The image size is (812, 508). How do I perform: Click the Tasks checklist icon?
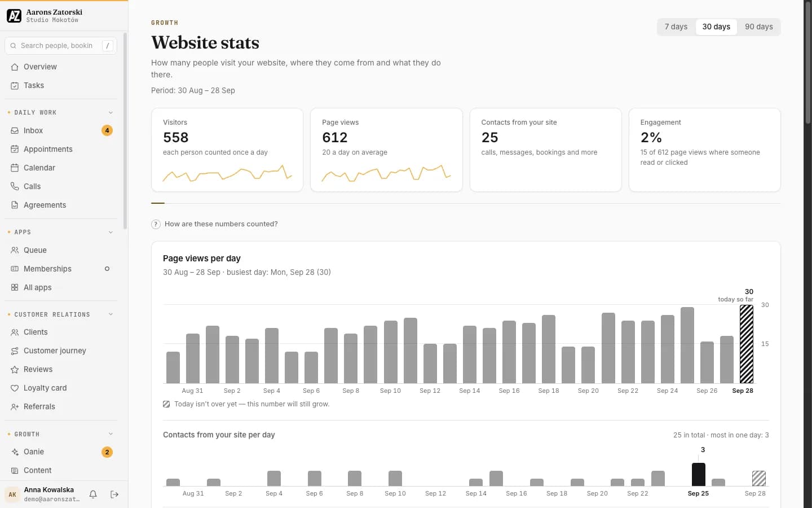tap(15, 85)
